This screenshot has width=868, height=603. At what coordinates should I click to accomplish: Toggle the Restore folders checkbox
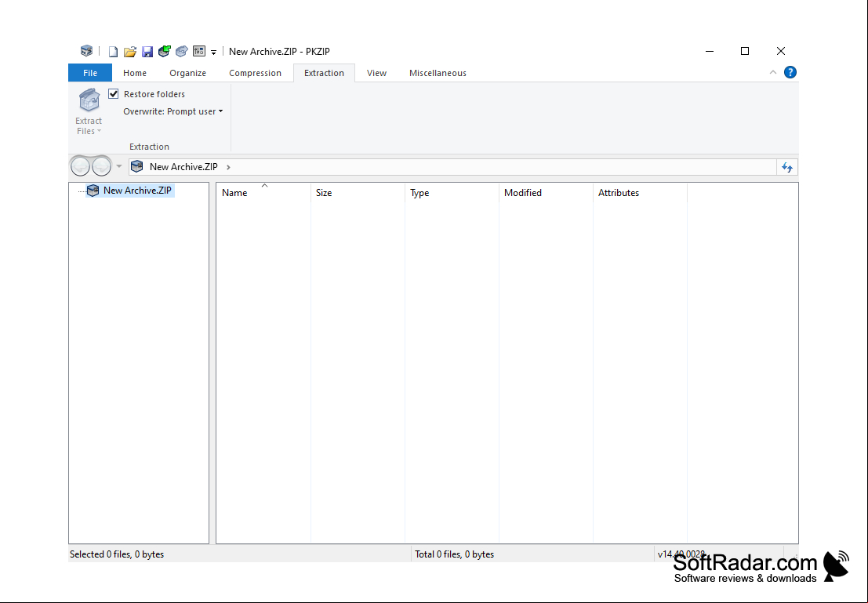tap(114, 93)
